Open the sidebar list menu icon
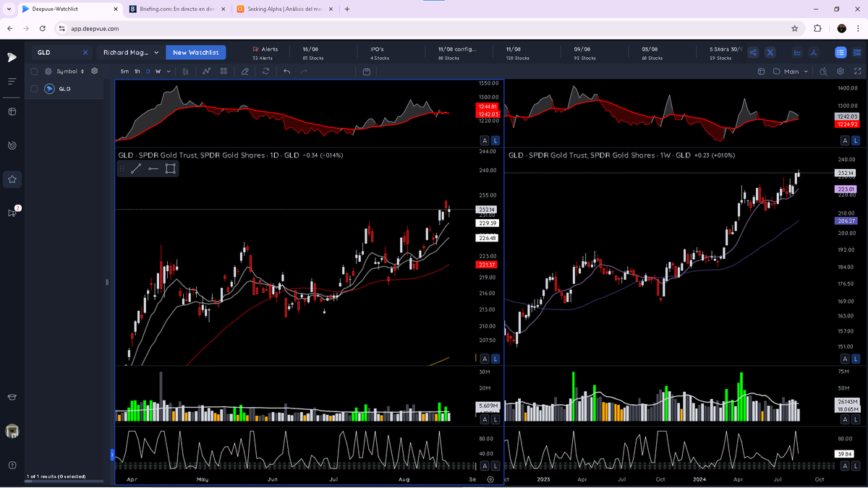This screenshot has height=488, width=868. pos(12,81)
